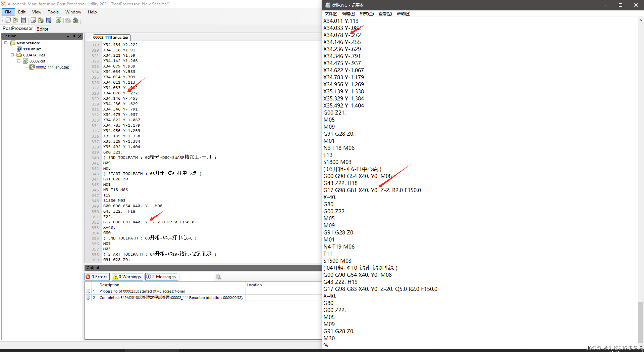The width and height of the screenshot is (644, 352).
Task: Switch to the Editor tab
Action: (x=43, y=29)
